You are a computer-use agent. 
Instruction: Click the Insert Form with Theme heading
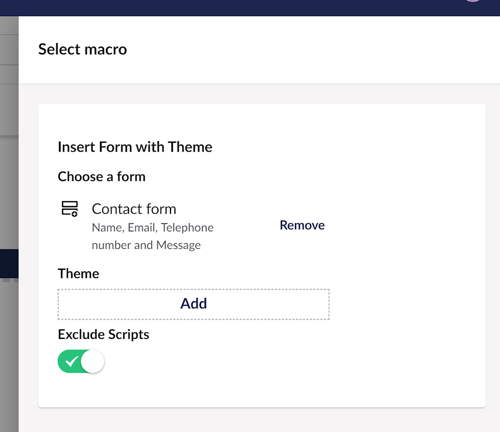[135, 147]
